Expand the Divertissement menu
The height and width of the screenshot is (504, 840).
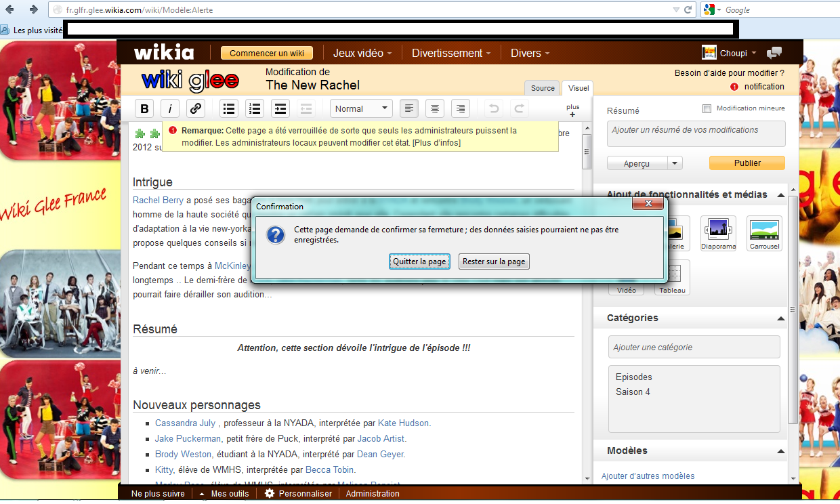coord(452,53)
